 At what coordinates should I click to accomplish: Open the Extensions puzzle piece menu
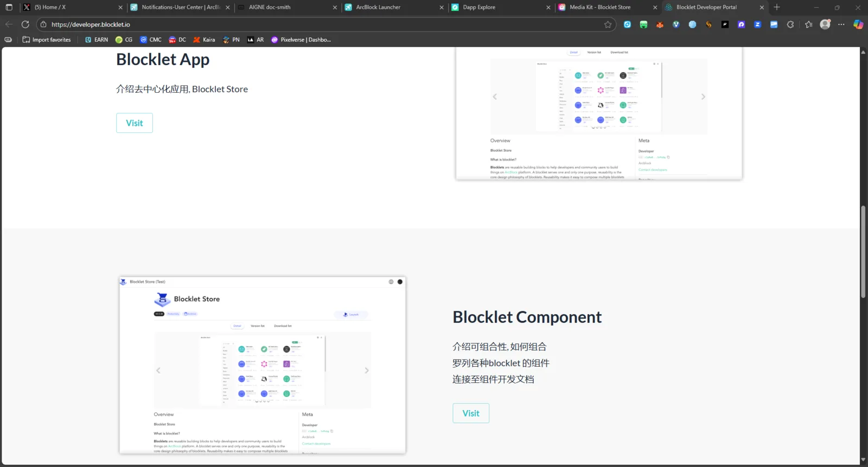point(790,24)
